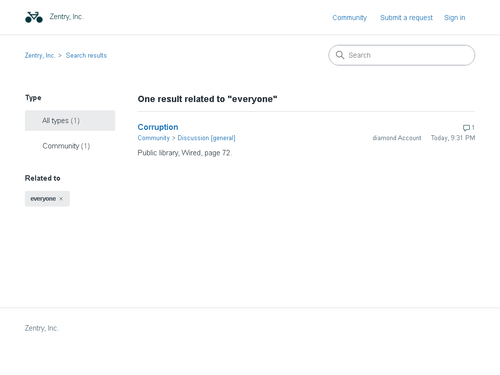Screen dimensions: 500x375
Task: Click the results heading One result related to everyone
Action: coord(207,99)
